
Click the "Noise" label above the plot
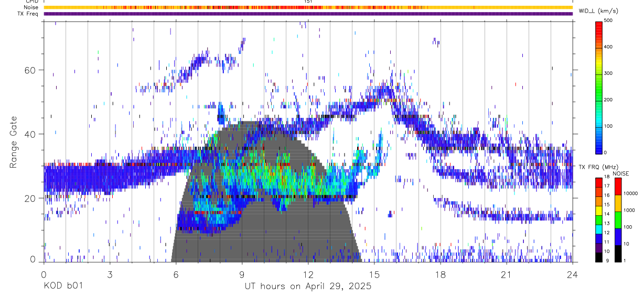tap(31, 7)
